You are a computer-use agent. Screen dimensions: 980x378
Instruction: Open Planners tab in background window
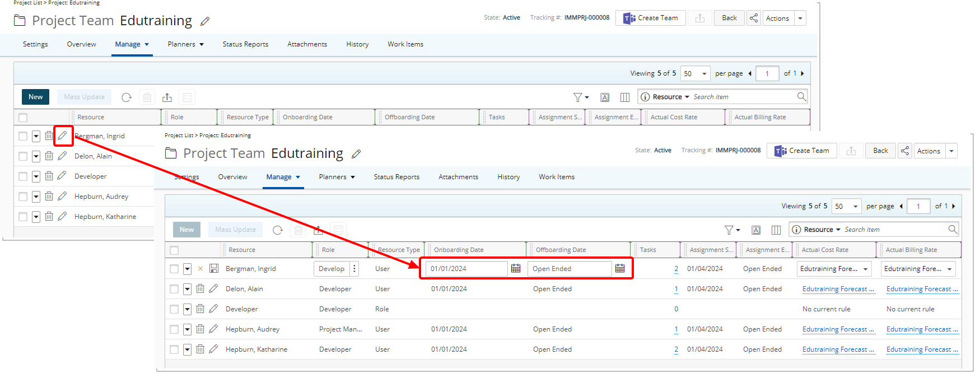[185, 44]
